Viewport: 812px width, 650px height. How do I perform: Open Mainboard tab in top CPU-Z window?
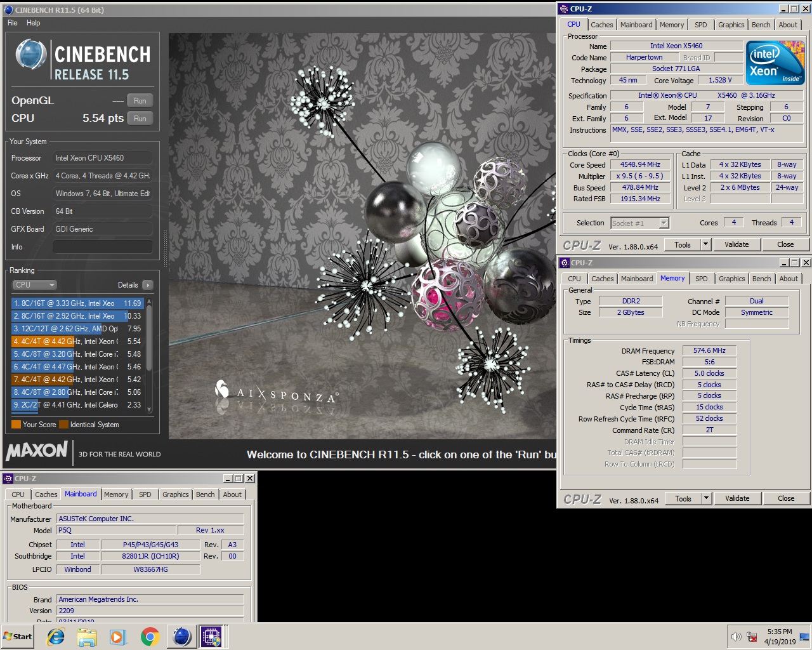pos(636,25)
